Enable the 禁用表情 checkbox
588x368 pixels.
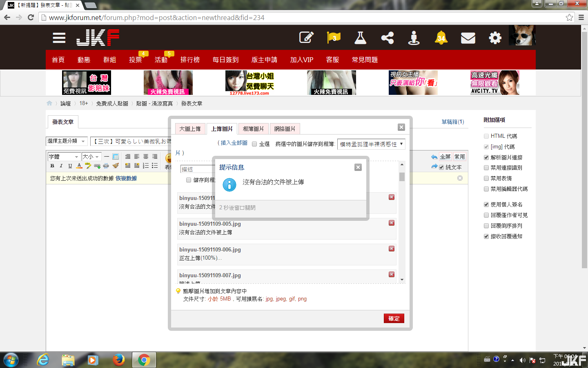tap(486, 178)
